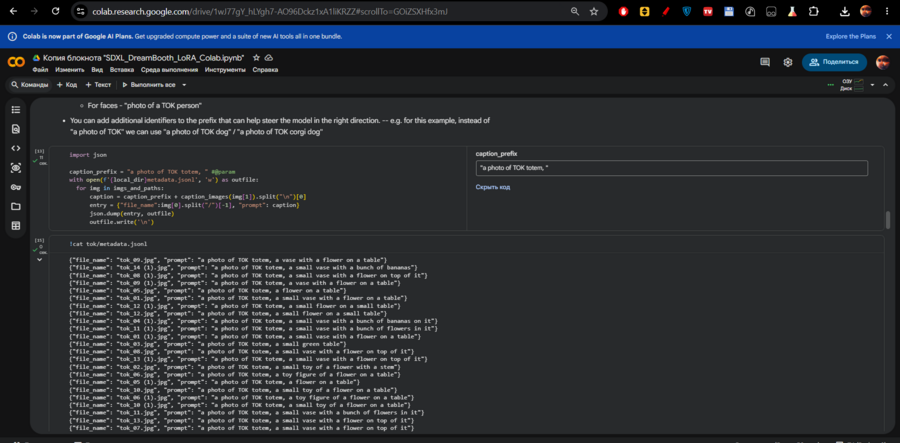Close the blue Google AI Plans banner
The height and width of the screenshot is (443, 900).
[889, 36]
